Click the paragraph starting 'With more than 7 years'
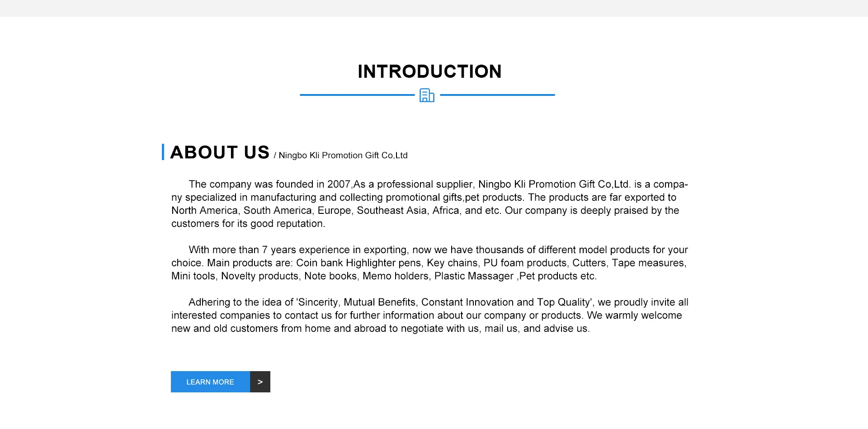The height and width of the screenshot is (429, 868). (x=429, y=263)
